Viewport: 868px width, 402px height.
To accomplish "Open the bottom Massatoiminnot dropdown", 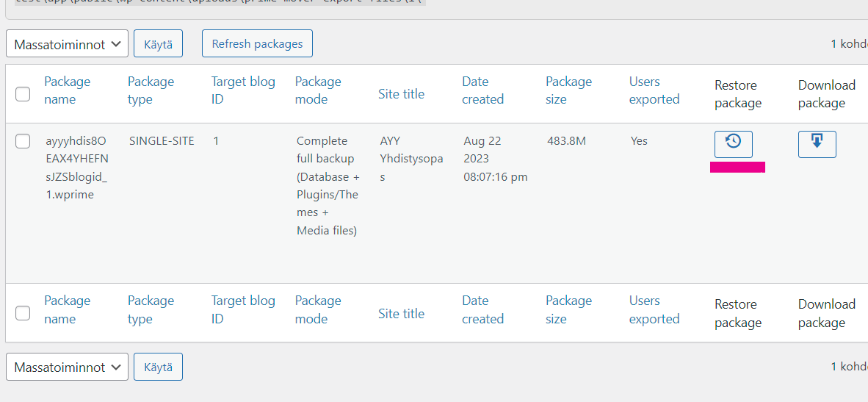I will coord(67,367).
